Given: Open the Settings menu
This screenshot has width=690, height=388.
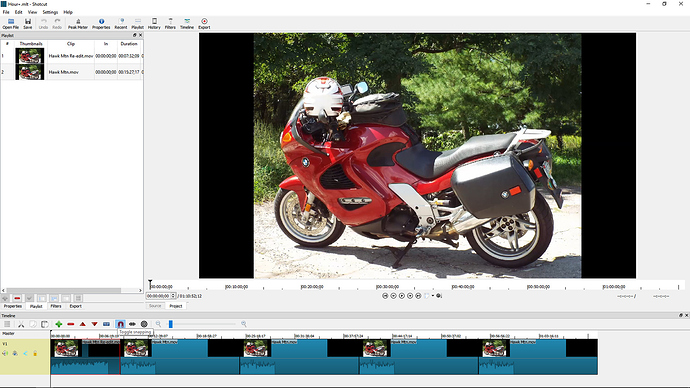Looking at the screenshot, I should coord(50,12).
